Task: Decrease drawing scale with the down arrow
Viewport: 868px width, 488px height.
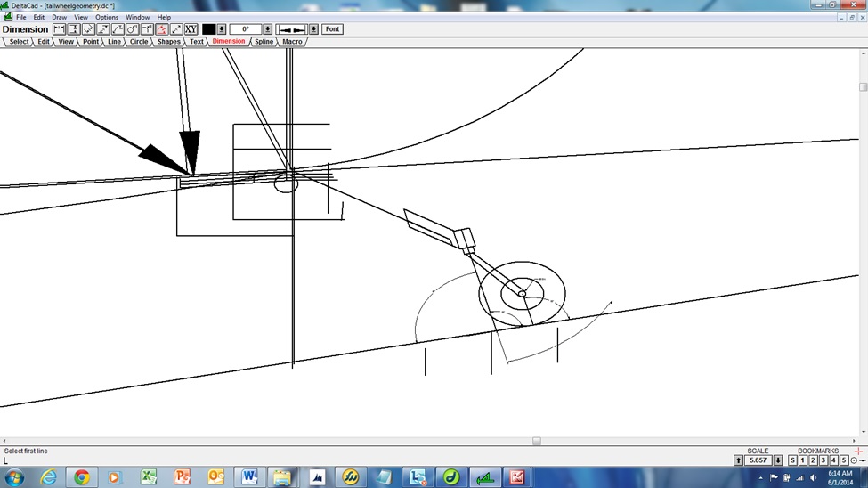Action: [x=778, y=460]
